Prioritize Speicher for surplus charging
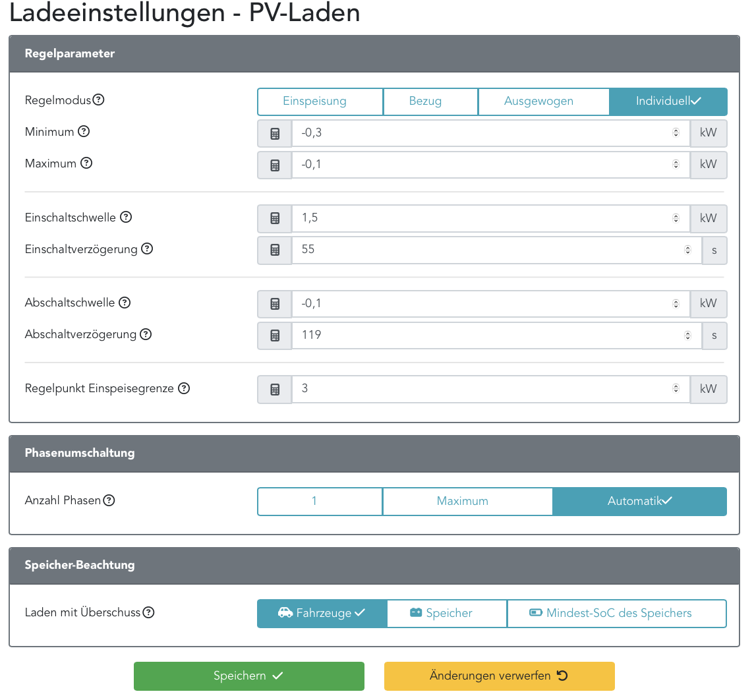754x700 pixels. [447, 614]
